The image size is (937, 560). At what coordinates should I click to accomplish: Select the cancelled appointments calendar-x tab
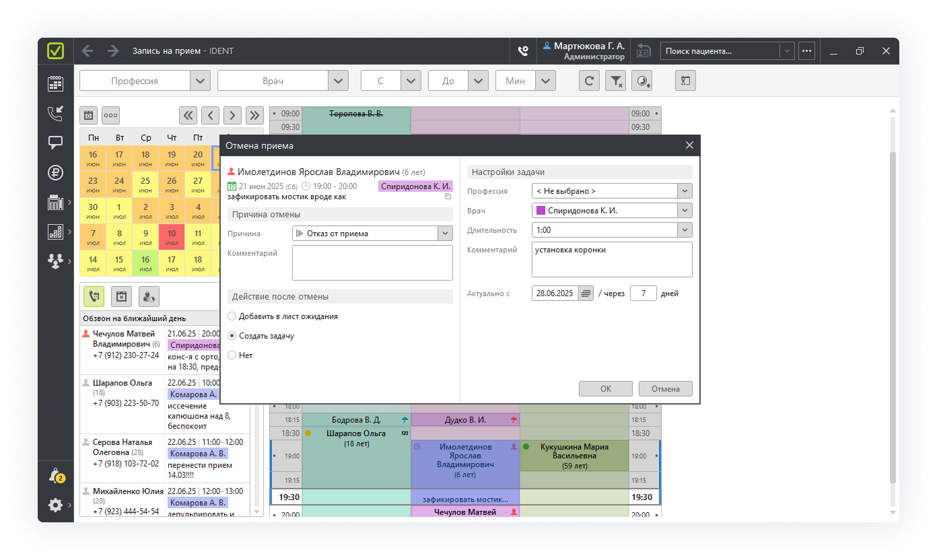pos(121,296)
